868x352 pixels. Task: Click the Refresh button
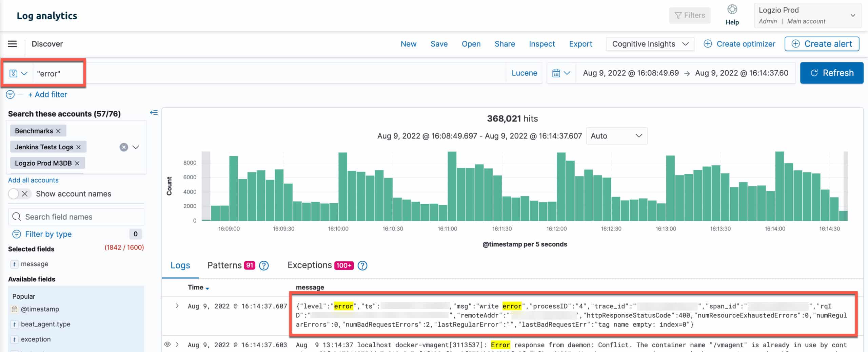tap(832, 73)
